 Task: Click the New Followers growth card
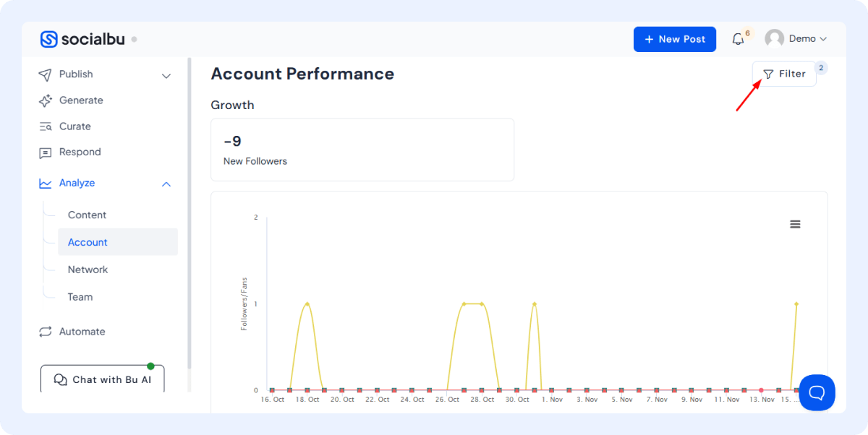(x=362, y=150)
